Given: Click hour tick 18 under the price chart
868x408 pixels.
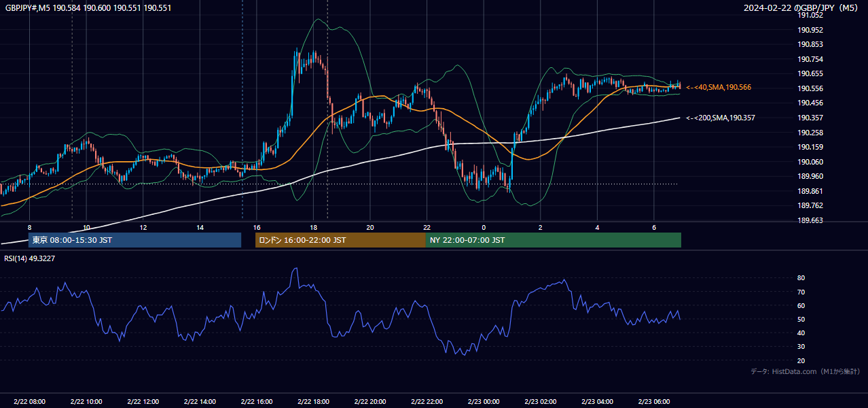Looking at the screenshot, I should point(313,227).
